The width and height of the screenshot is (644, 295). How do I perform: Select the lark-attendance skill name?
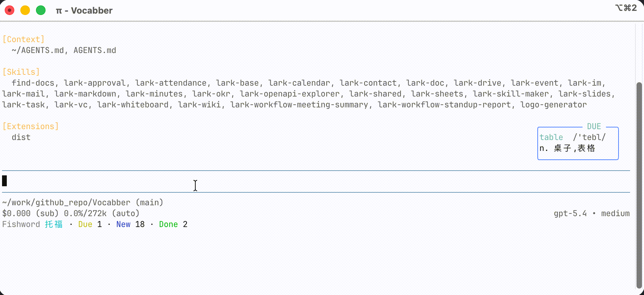[x=171, y=83]
